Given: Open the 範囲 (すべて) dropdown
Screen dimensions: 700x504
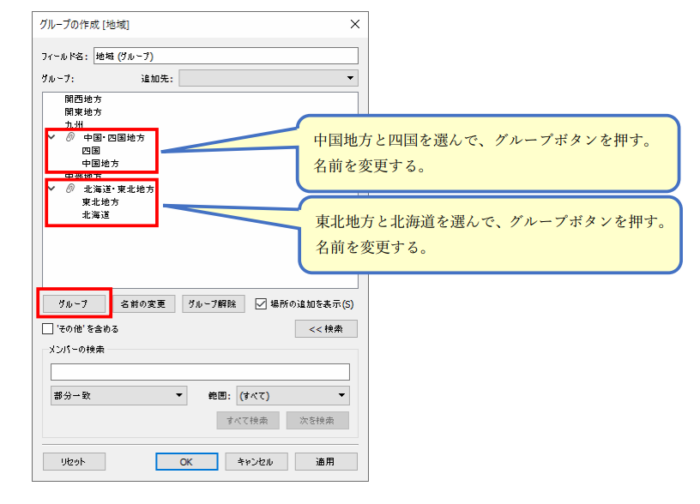Looking at the screenshot, I should [293, 396].
